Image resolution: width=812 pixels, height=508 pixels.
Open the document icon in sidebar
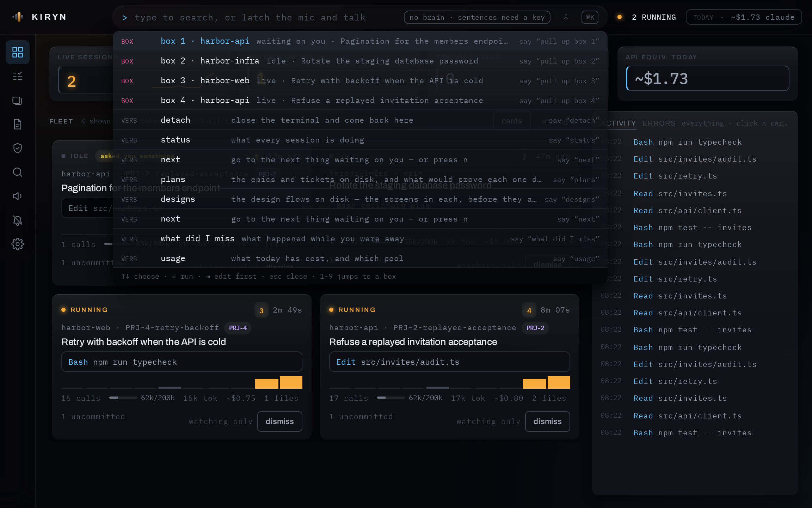18,124
